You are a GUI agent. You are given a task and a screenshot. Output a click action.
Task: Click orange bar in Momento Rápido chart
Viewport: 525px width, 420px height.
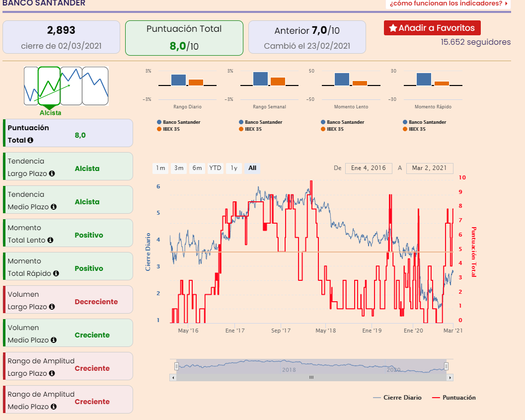pos(442,84)
